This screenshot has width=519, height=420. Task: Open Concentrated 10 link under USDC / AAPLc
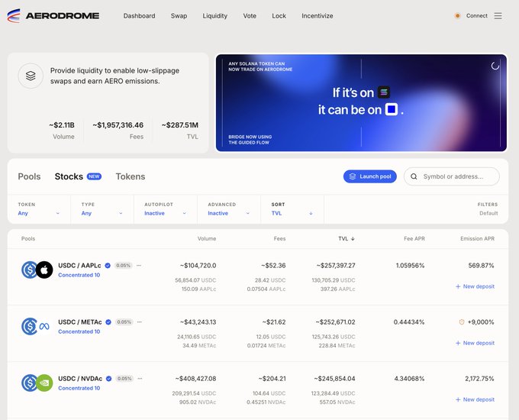(x=79, y=275)
